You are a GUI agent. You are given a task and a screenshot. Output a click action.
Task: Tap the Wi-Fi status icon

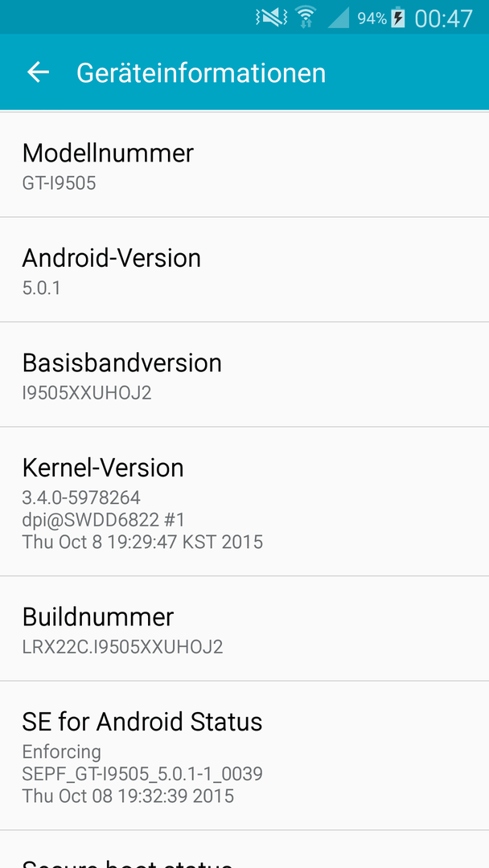click(x=306, y=17)
